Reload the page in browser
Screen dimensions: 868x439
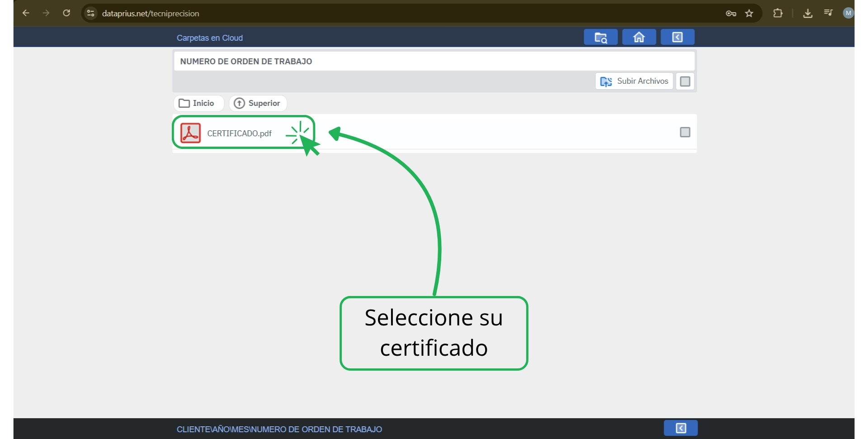click(x=66, y=13)
